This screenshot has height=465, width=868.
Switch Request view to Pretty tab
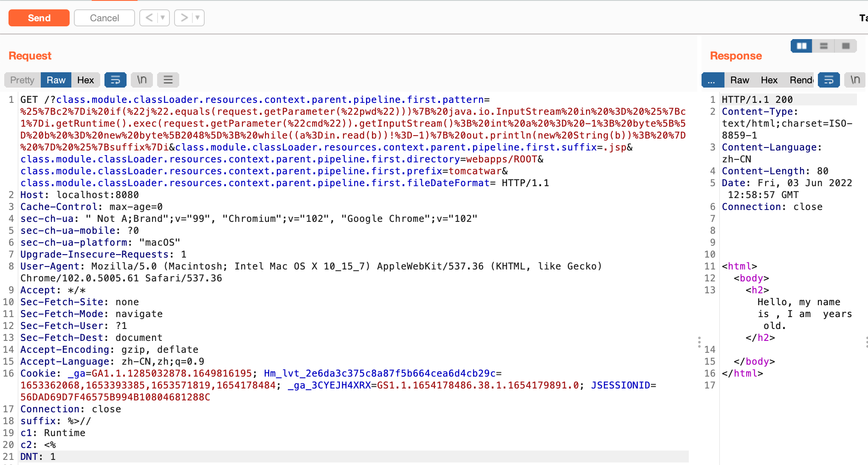point(22,80)
